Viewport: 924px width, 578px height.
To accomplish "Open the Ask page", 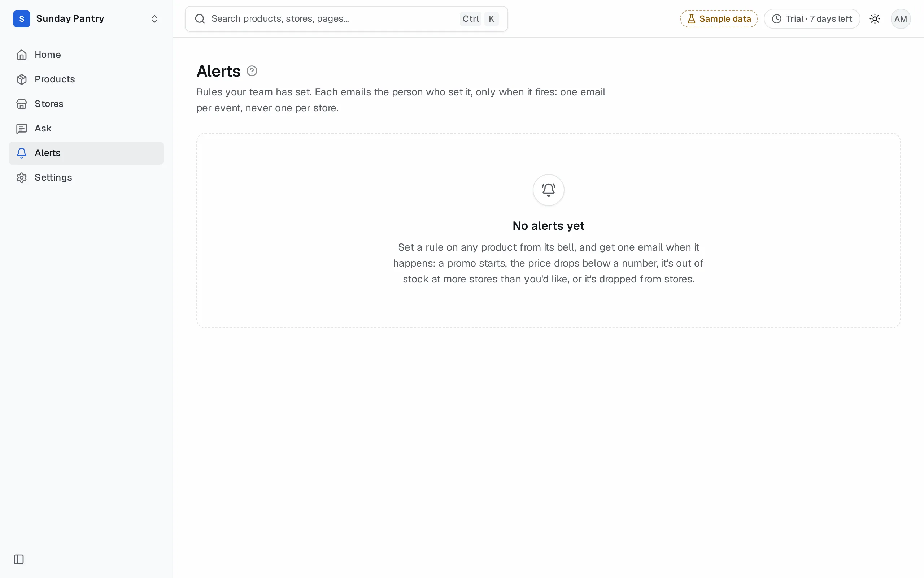I will [86, 129].
